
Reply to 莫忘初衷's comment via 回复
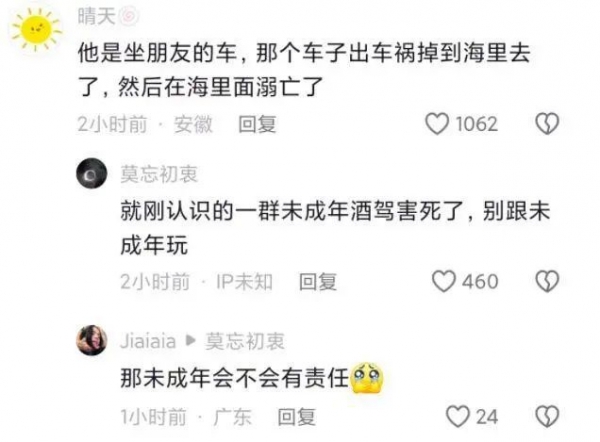318,282
